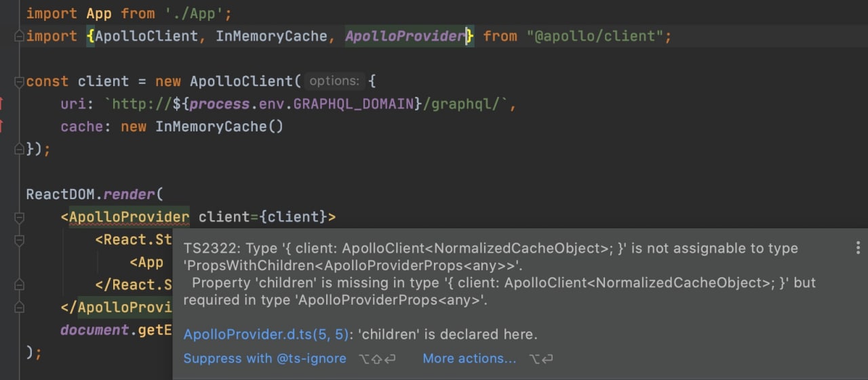Image resolution: width=868 pixels, height=380 pixels.
Task: Click fold marker at closing </React.S tag
Action: [19, 284]
